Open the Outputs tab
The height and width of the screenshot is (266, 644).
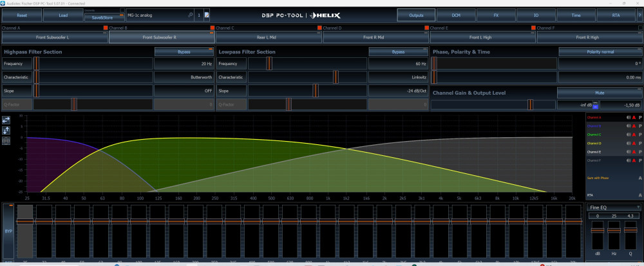(416, 15)
